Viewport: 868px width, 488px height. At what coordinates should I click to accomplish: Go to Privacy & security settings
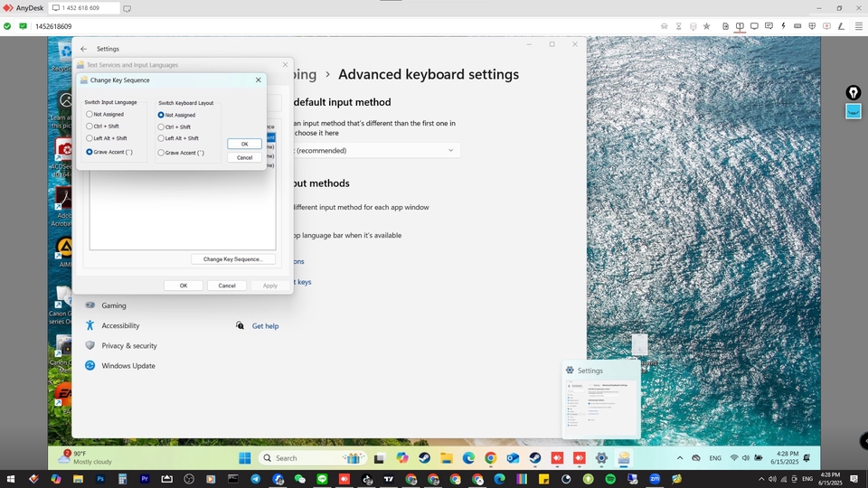pos(129,346)
